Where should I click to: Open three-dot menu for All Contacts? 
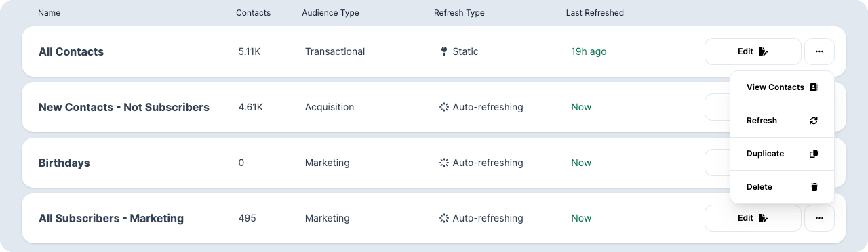(x=819, y=51)
